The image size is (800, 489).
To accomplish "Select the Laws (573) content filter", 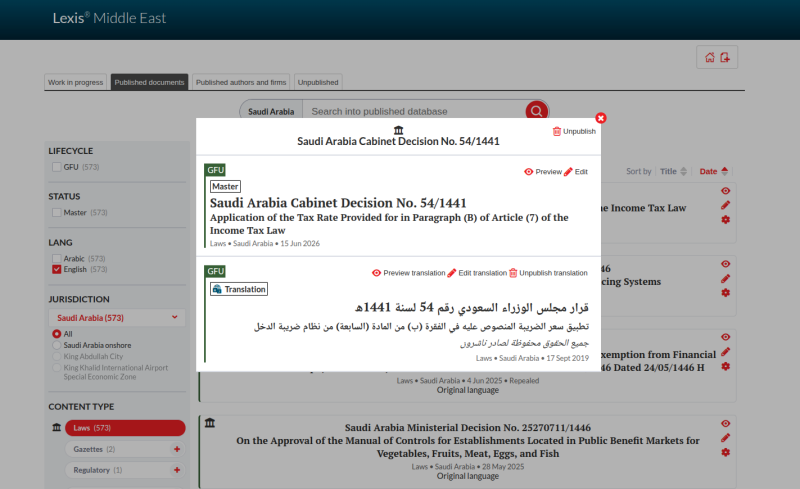I will (x=125, y=428).
